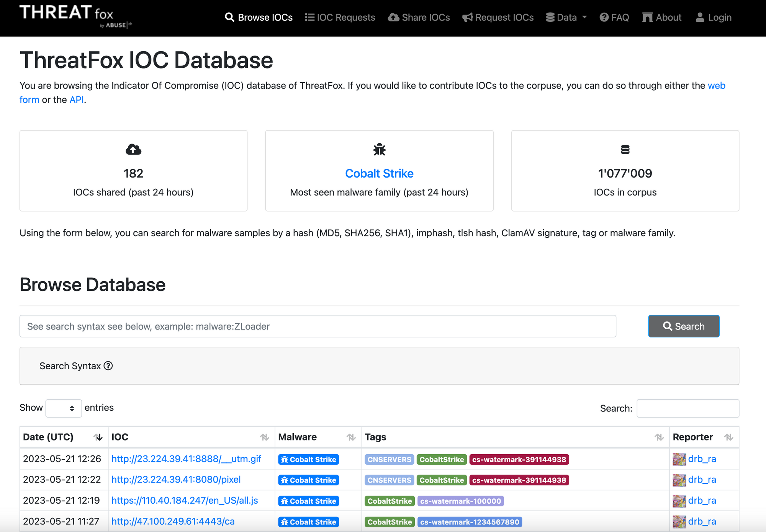The image size is (766, 532).
Task: Click the cloud upload icon card
Action: click(133, 149)
